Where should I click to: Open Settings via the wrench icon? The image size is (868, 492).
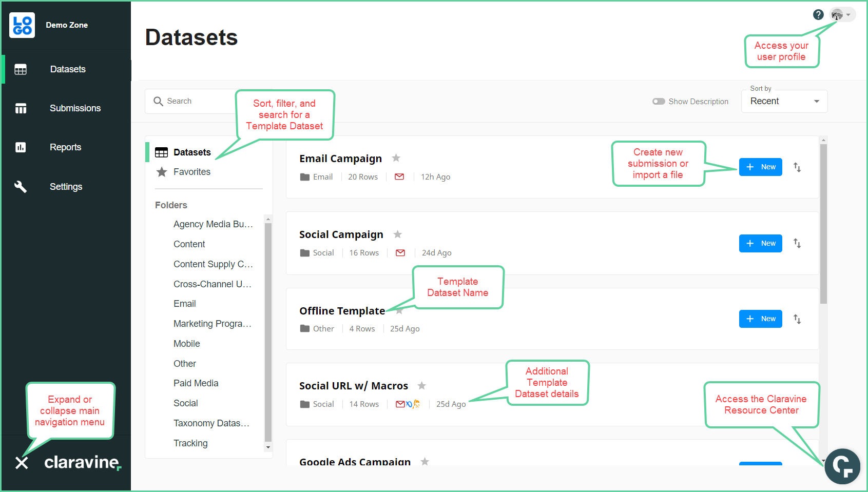(x=21, y=187)
